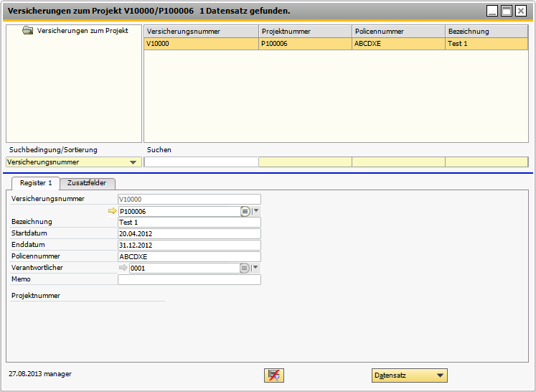Click the Projektnummer column header
The image size is (536, 392).
point(305,32)
